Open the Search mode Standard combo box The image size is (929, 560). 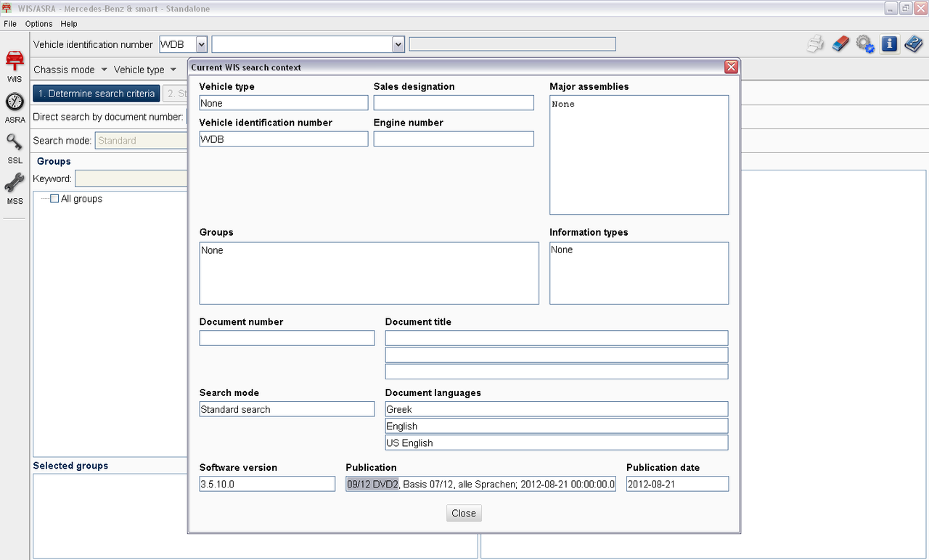(142, 141)
